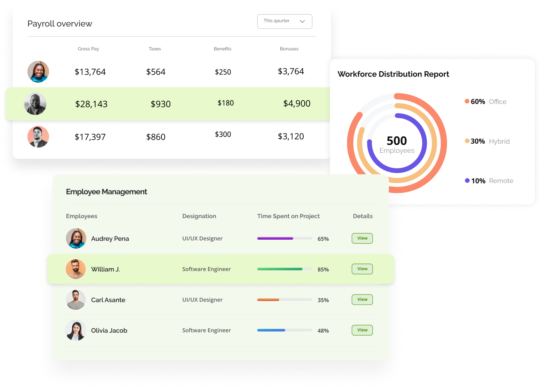The image size is (542, 392).
Task: Click the $250 benefits value
Action: tap(223, 72)
